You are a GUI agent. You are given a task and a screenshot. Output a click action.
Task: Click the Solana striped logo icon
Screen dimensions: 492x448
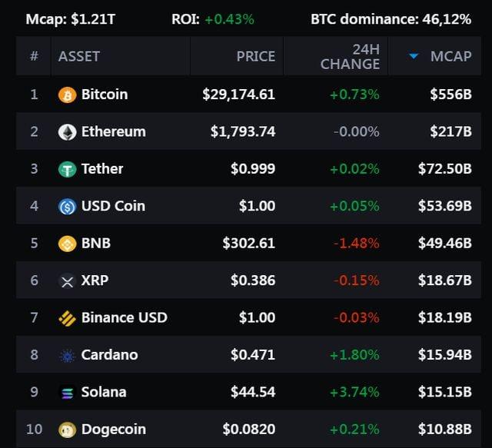point(67,393)
